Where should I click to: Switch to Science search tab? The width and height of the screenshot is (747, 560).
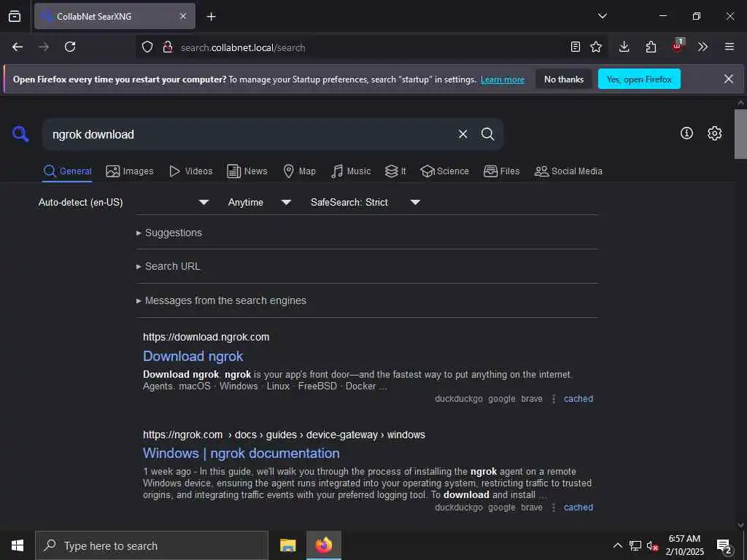(444, 171)
